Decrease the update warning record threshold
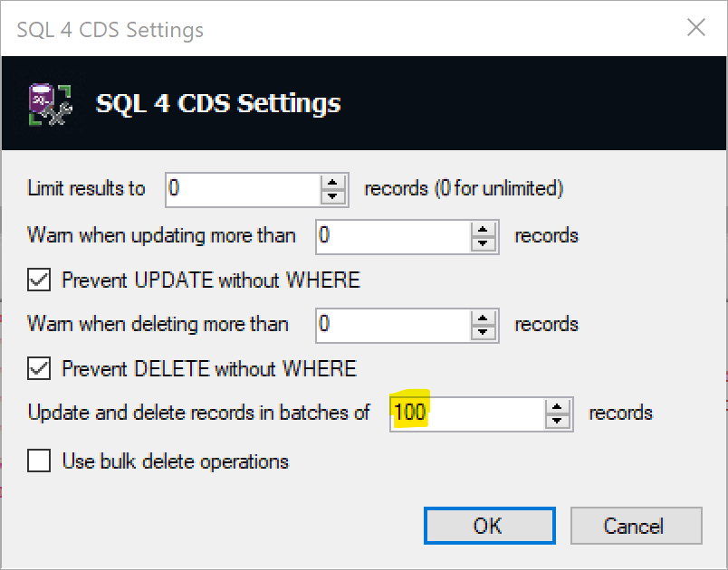Viewport: 728px width, 570px height. 484,243
